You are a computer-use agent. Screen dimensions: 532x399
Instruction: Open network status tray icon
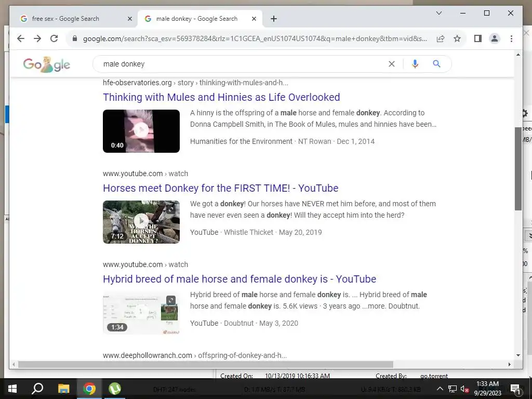coord(453,389)
